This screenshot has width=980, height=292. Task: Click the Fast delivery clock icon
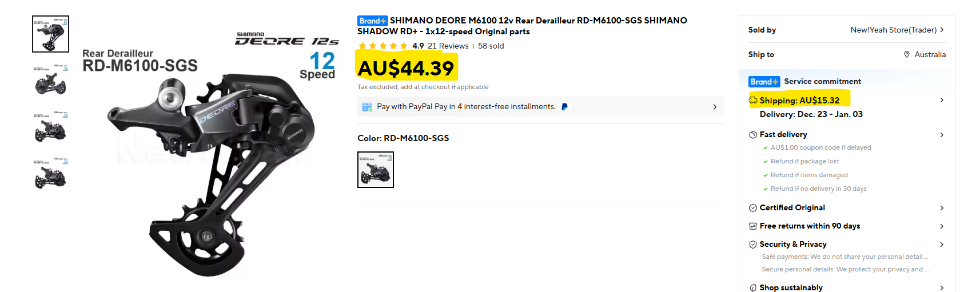753,135
